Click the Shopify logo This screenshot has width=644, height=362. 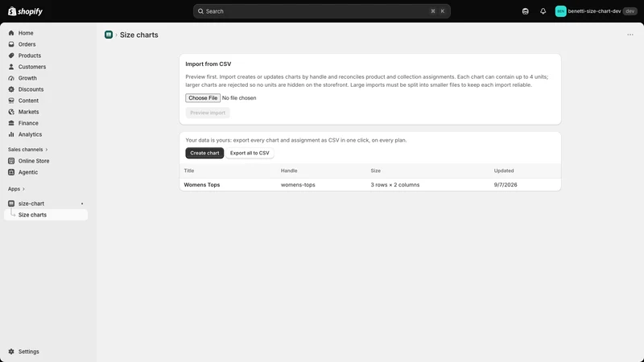pyautogui.click(x=25, y=11)
